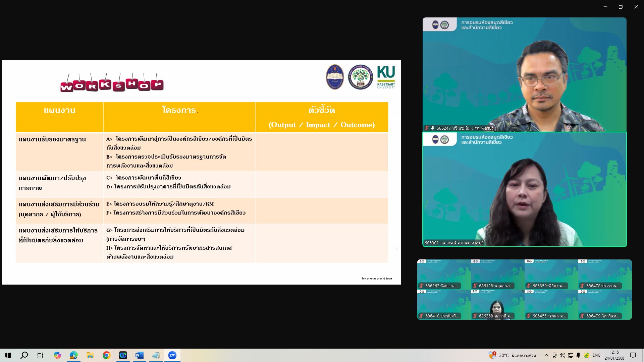The width and height of the screenshot is (644, 362).
Task: Launch Copilot from the taskbar
Action: point(57,355)
